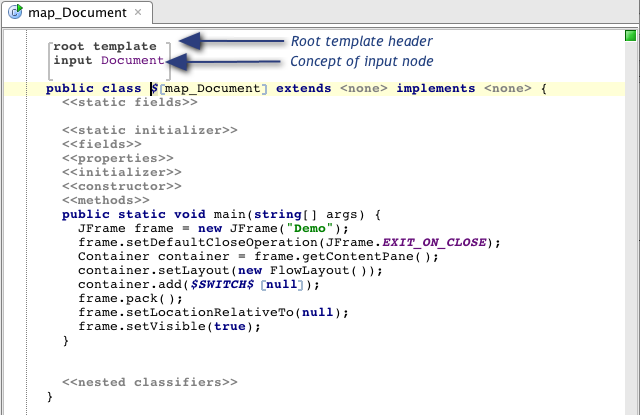Click the $SWITCH$ macro
Viewport: 640px width, 415px height.
(222, 284)
